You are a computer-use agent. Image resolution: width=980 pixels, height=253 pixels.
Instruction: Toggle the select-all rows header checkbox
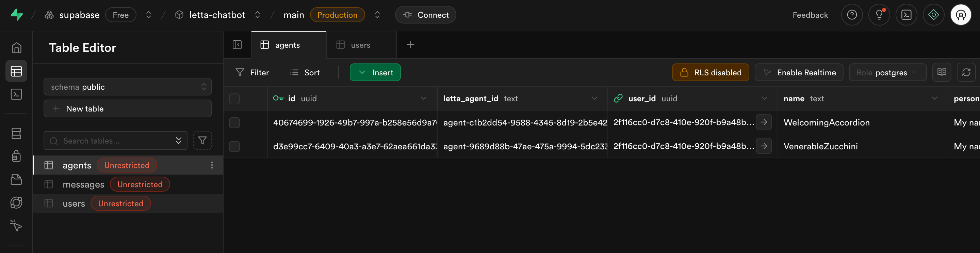234,99
